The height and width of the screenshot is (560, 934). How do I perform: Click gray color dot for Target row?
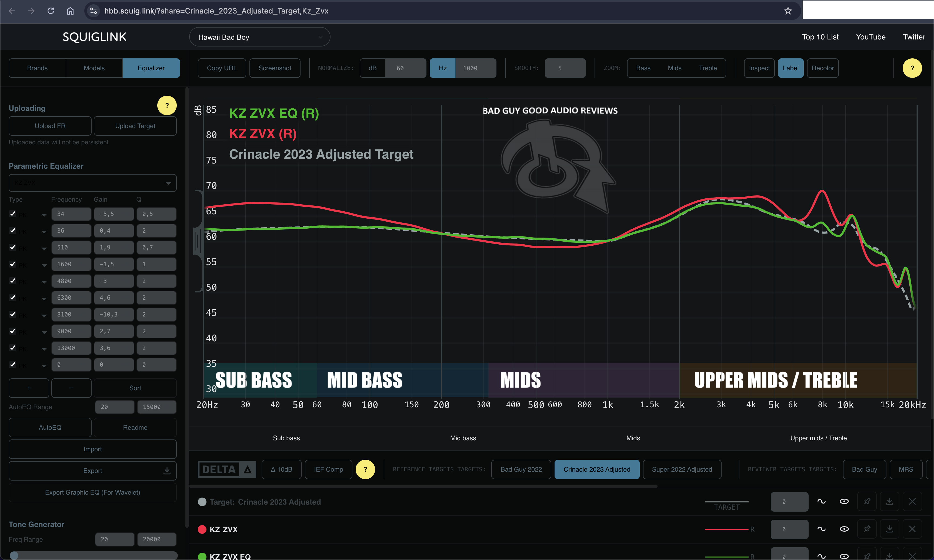pos(202,502)
